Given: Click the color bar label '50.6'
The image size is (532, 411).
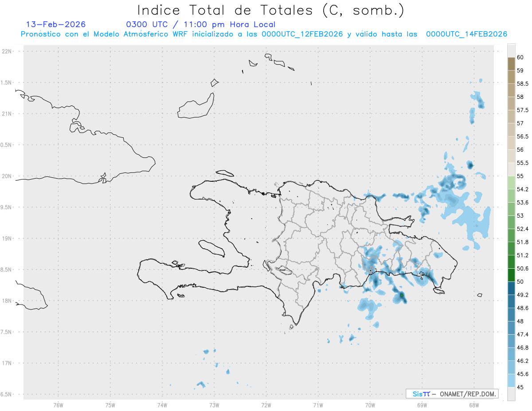Looking at the screenshot, I should (x=523, y=268).
